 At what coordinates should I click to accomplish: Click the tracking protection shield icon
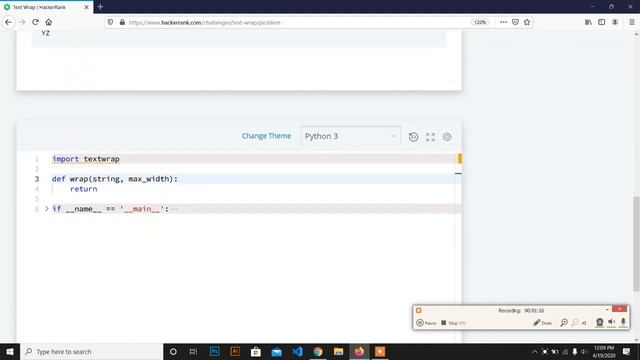pos(110,22)
